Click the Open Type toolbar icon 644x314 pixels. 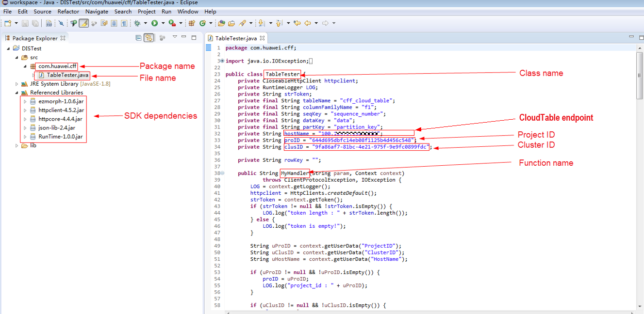click(x=222, y=23)
